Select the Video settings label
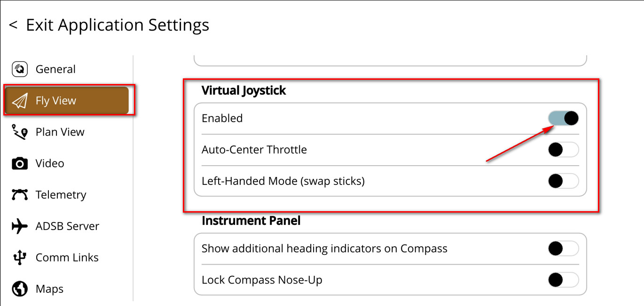This screenshot has width=644, height=306. pyautogui.click(x=50, y=164)
